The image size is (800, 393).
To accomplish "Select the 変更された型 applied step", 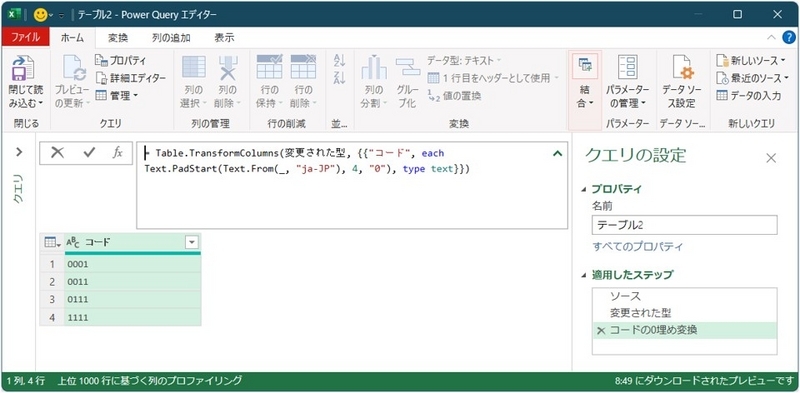I will point(685,313).
